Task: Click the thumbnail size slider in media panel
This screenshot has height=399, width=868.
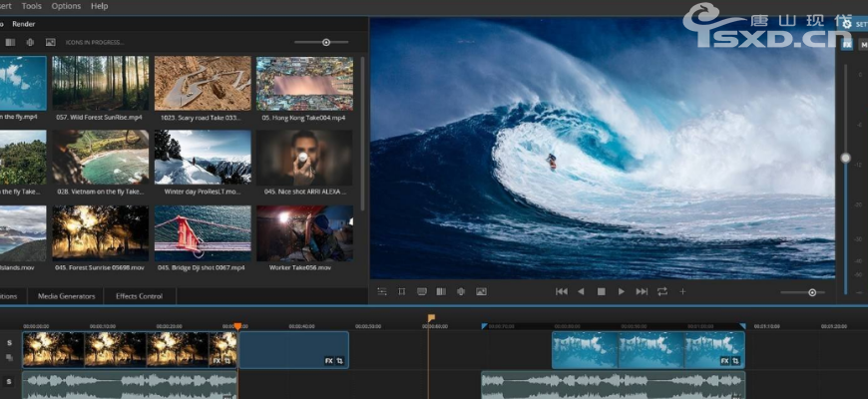Action: pyautogui.click(x=326, y=42)
